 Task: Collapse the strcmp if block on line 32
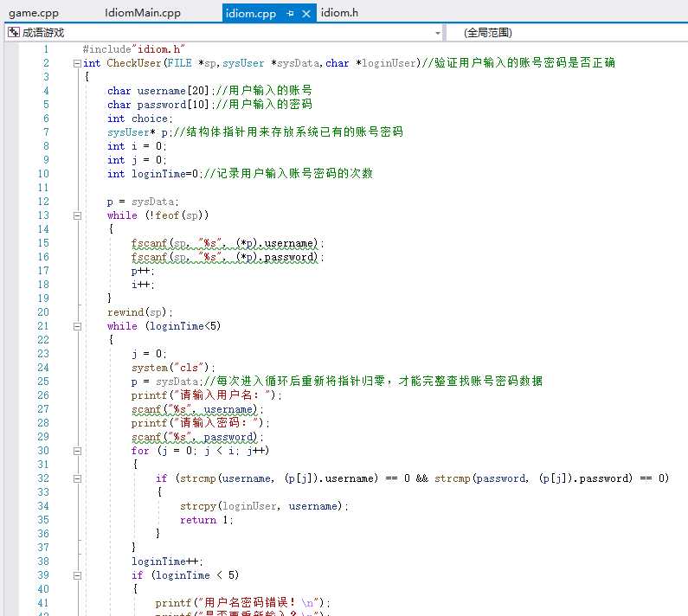pos(77,478)
